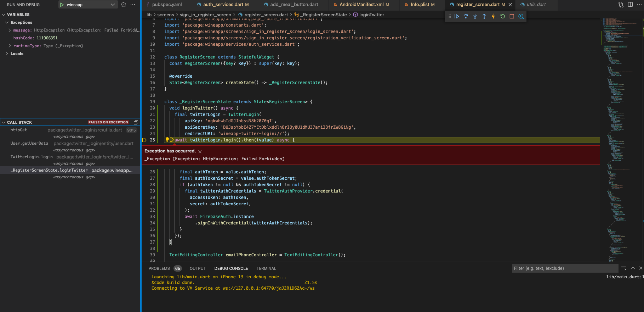Click the editor minimap
The height and width of the screenshot is (312, 644).
[x=622, y=140]
